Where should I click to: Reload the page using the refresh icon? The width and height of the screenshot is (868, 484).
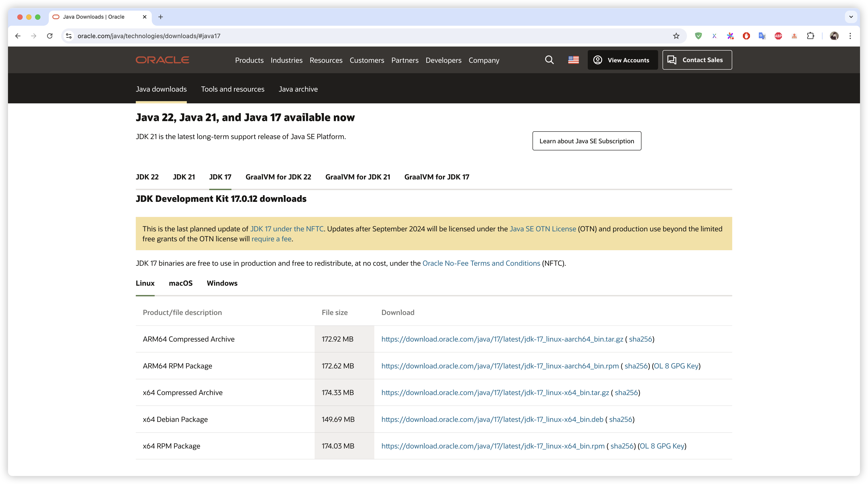50,36
